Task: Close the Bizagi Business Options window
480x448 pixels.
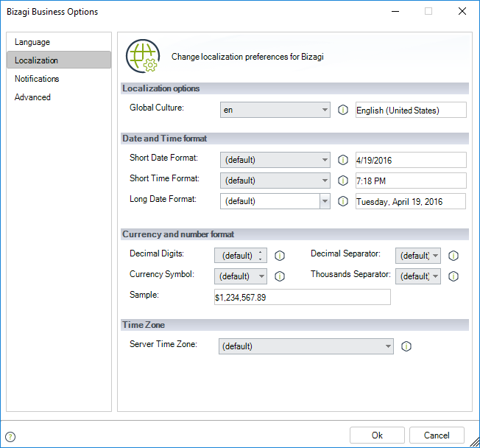Action: 462,11
